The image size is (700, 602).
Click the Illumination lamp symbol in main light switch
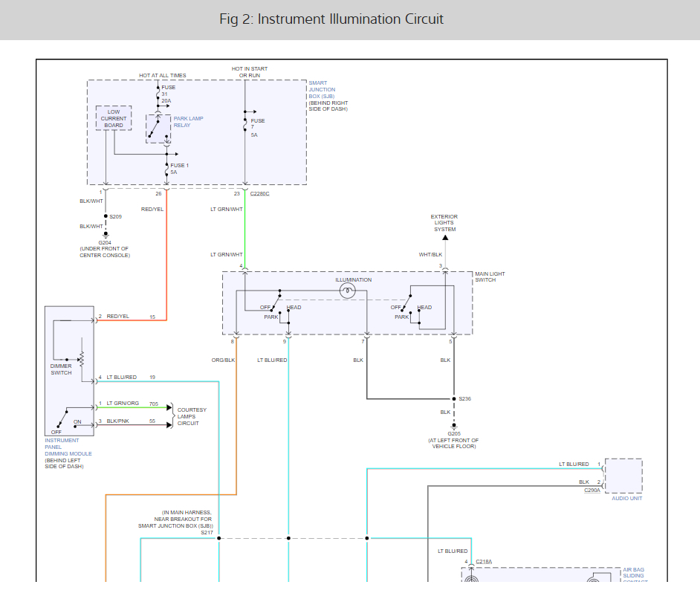[x=347, y=291]
